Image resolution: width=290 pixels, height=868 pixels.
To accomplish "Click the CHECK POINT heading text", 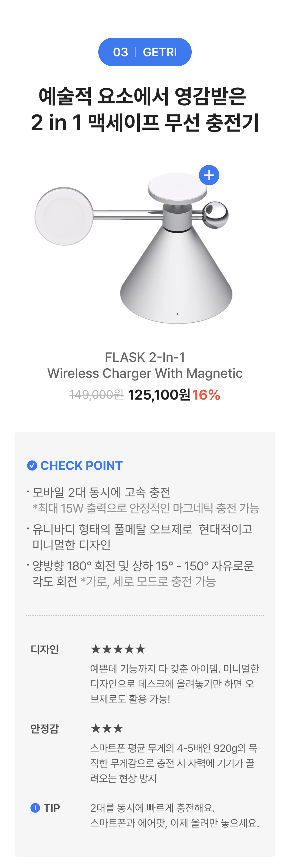I will tap(81, 465).
